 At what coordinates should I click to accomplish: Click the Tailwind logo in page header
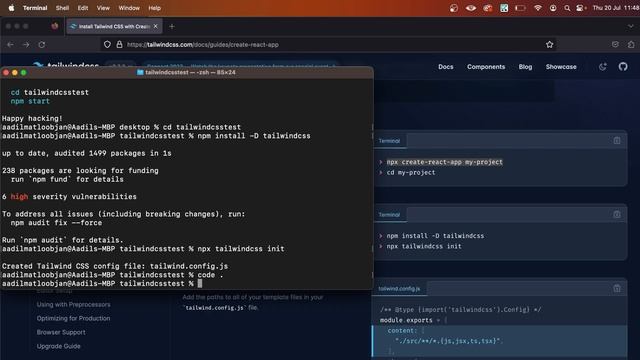66,66
